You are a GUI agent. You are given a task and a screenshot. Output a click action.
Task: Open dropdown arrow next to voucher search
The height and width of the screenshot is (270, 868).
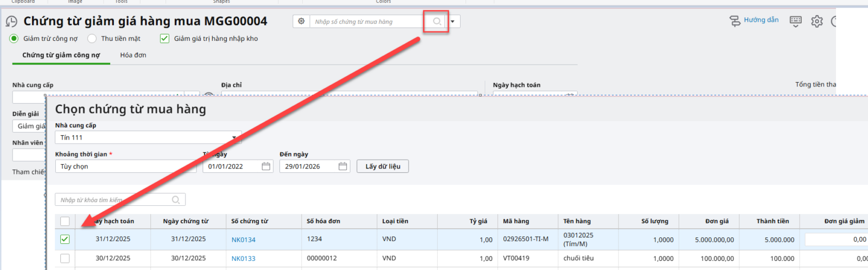tap(452, 22)
